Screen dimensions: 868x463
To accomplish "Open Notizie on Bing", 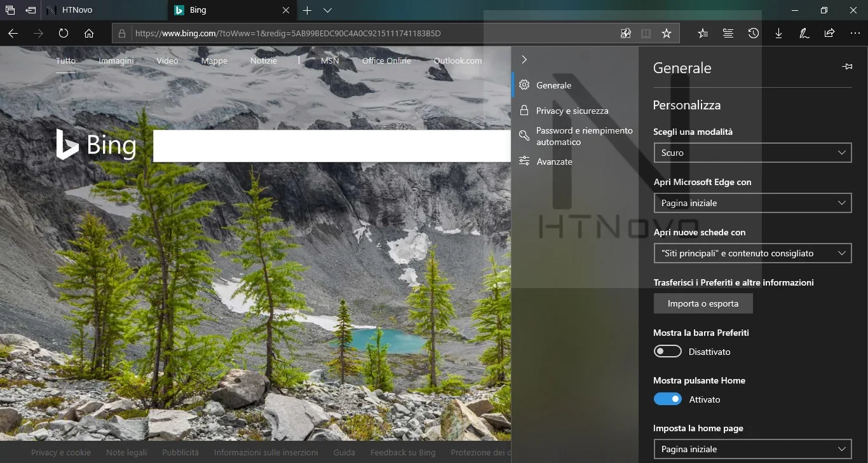I will coord(264,61).
